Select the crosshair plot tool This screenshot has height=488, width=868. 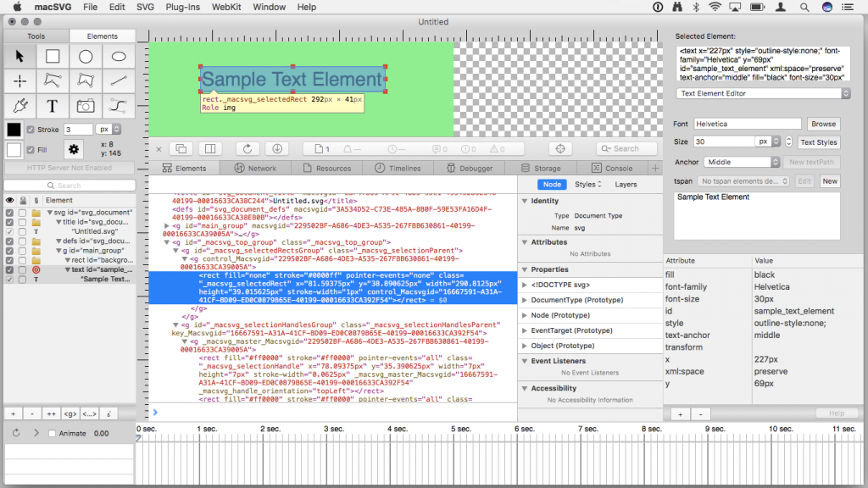tap(18, 80)
